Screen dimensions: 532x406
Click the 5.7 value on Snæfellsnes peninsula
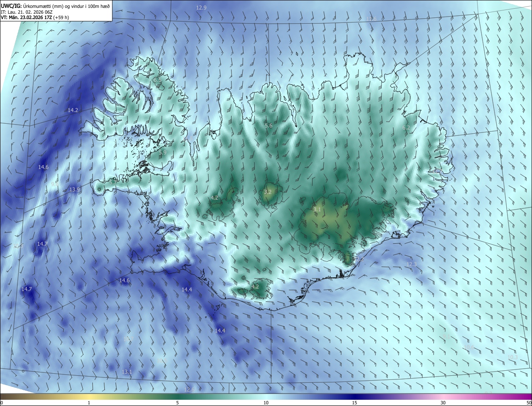[x=113, y=182]
